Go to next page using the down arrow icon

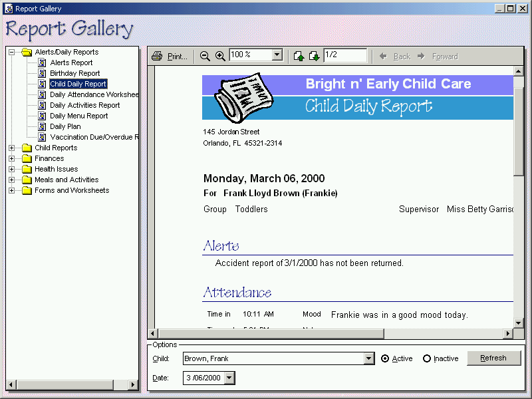click(314, 57)
